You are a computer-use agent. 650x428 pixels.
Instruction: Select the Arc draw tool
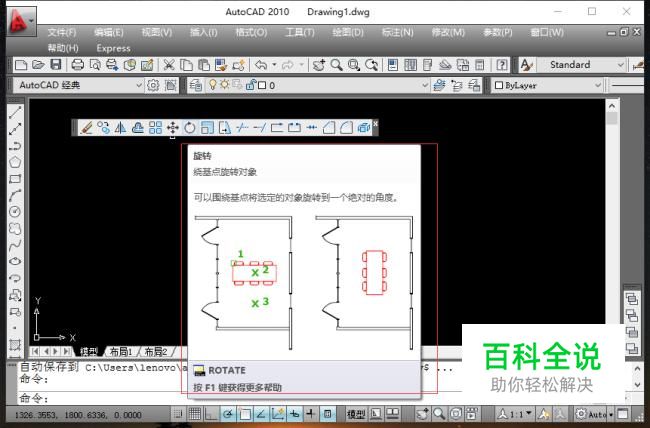[15, 195]
